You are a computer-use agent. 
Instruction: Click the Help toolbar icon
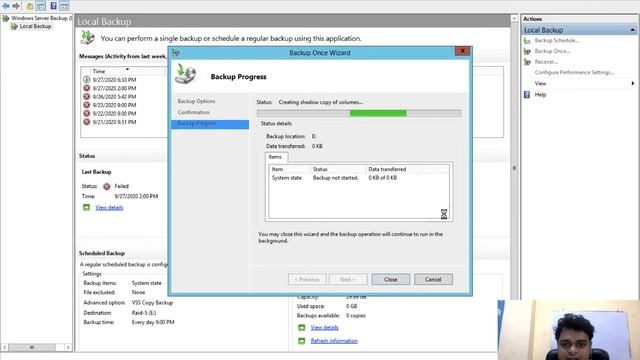pyautogui.click(x=53, y=6)
